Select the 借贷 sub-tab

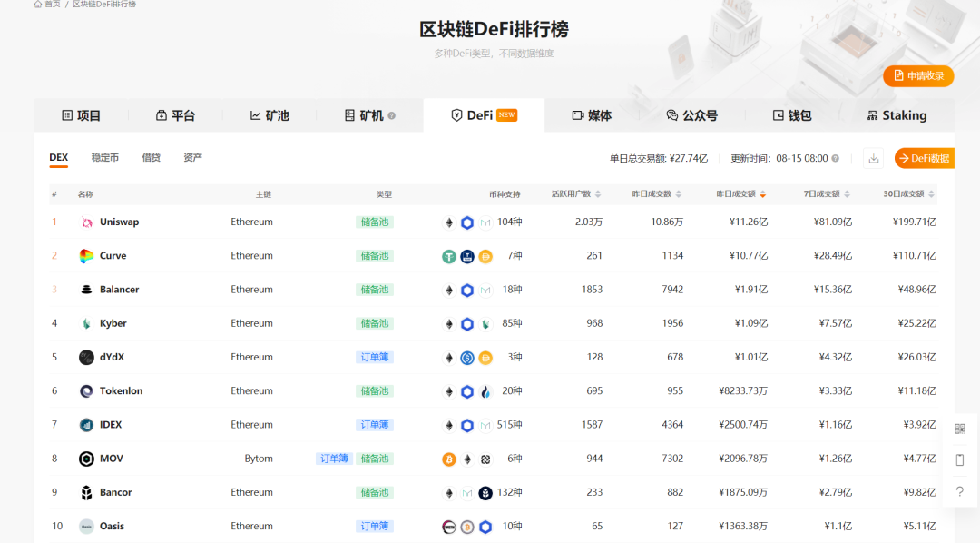(152, 158)
